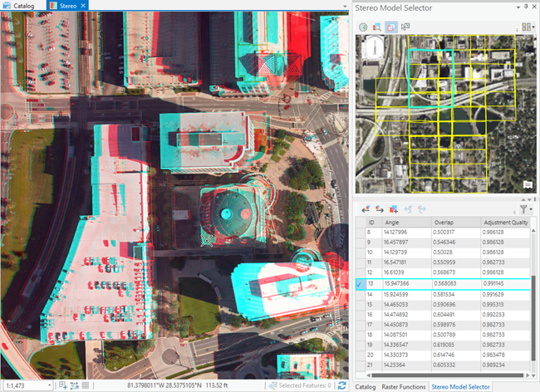Toggle the highlighted overlapping squares stereo model button
Viewport: 540px width, 392px height.
[391, 27]
